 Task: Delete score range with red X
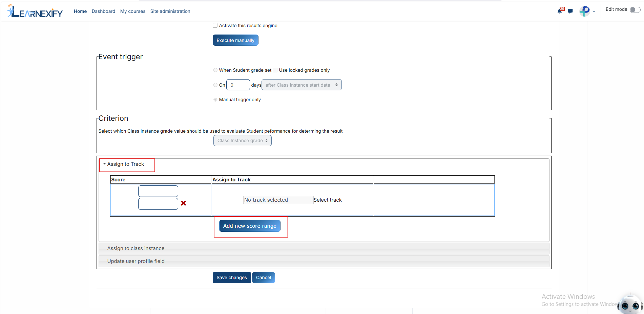(x=183, y=203)
